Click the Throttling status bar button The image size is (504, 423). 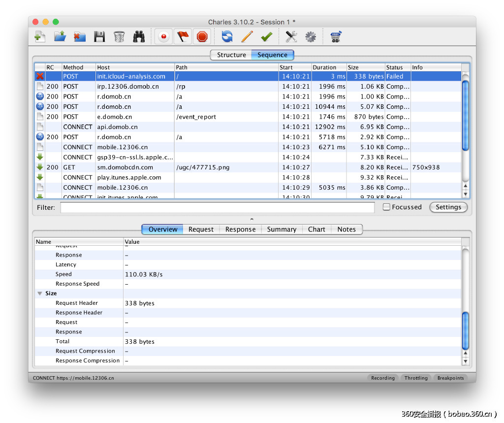(x=416, y=378)
